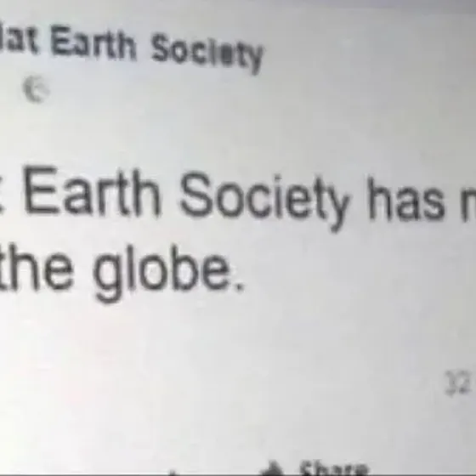The image size is (476, 476).
Task: Click partially visible 'lat' in page title
Action: click(19, 39)
